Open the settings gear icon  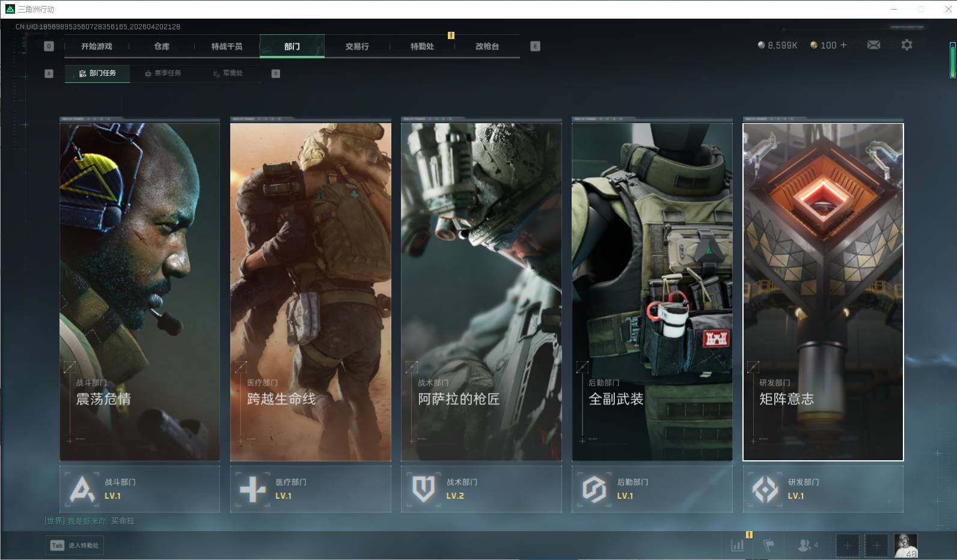907,45
